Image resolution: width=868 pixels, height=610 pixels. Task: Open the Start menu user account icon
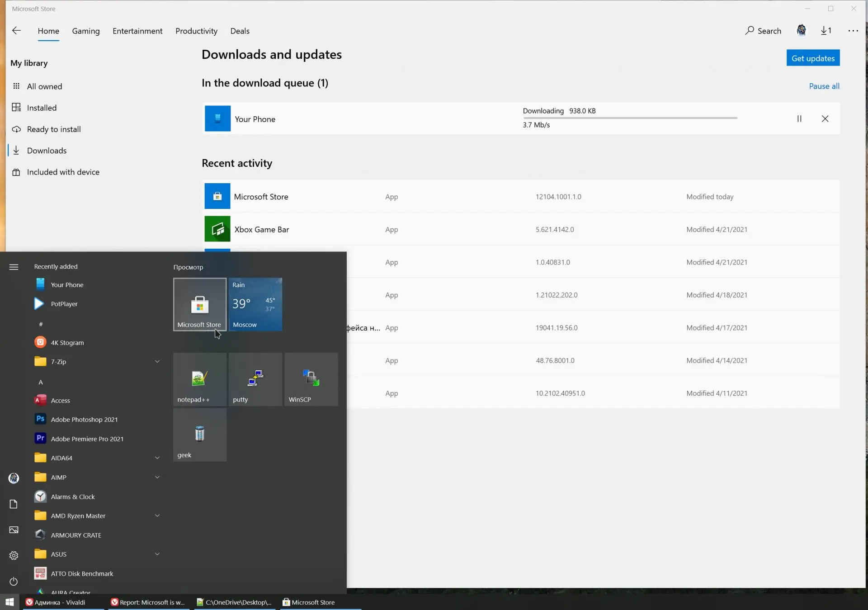click(x=14, y=478)
